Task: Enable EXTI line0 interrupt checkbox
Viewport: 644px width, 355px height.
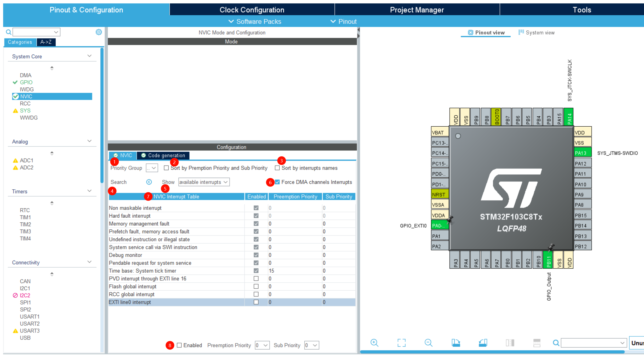Action: tap(256, 302)
